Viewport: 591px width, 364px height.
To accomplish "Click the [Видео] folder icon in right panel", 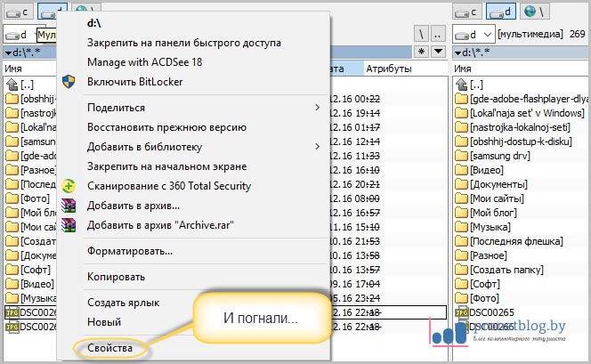I will point(461,170).
